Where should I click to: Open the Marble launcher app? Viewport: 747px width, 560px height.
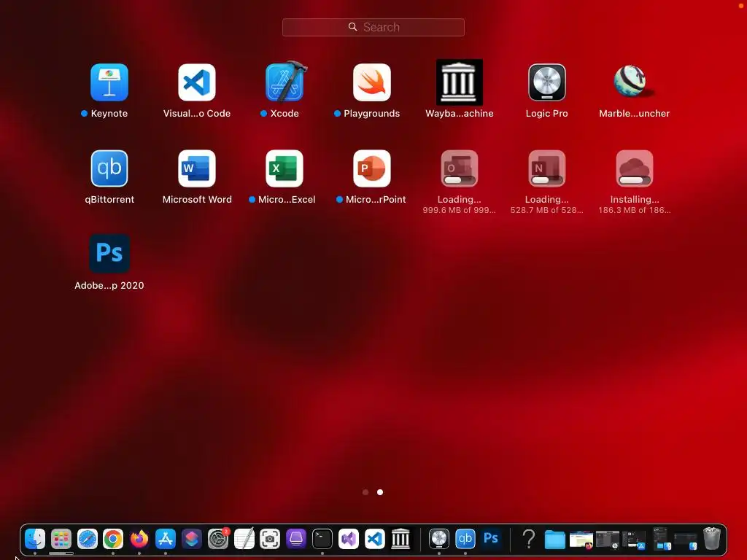click(632, 81)
